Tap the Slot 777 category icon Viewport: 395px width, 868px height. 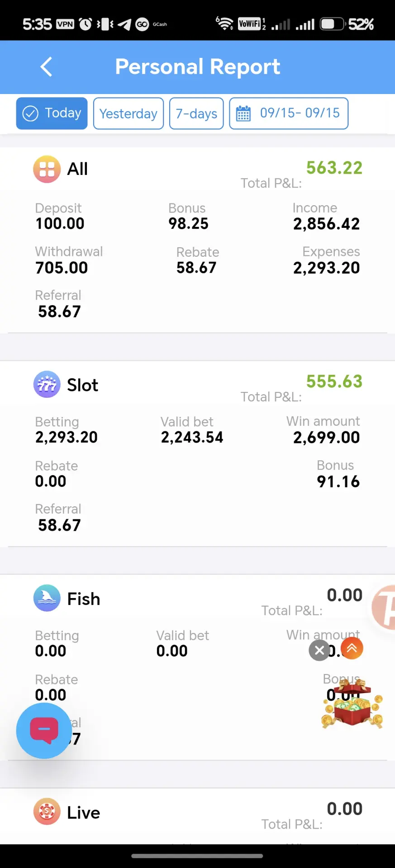(47, 384)
